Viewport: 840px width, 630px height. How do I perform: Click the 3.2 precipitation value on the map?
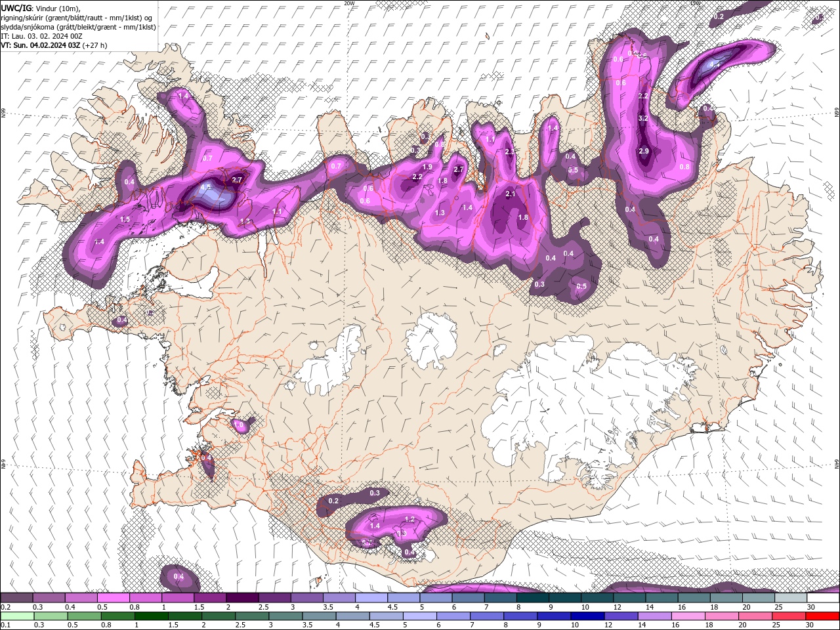[x=643, y=119]
